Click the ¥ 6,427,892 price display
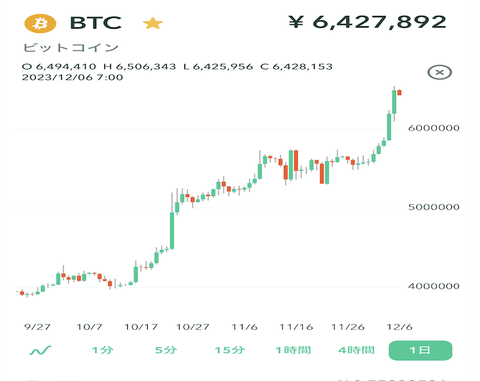Viewport: 480px width, 381px height. point(367,22)
